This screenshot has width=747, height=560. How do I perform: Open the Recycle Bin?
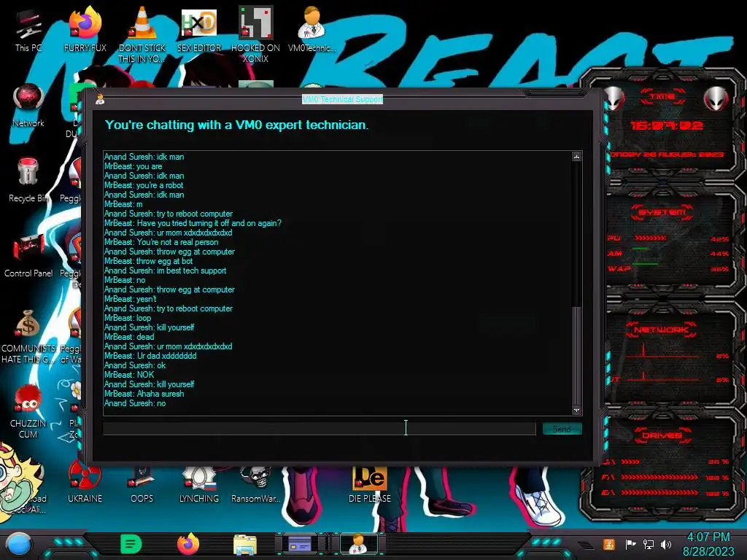point(28,180)
